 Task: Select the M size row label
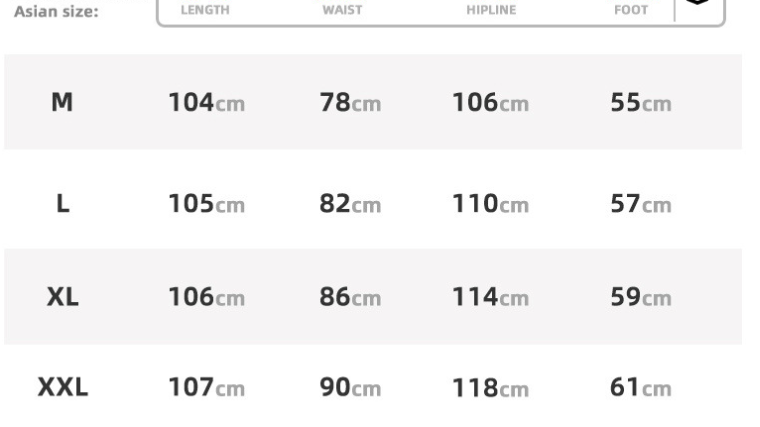pyautogui.click(x=62, y=102)
